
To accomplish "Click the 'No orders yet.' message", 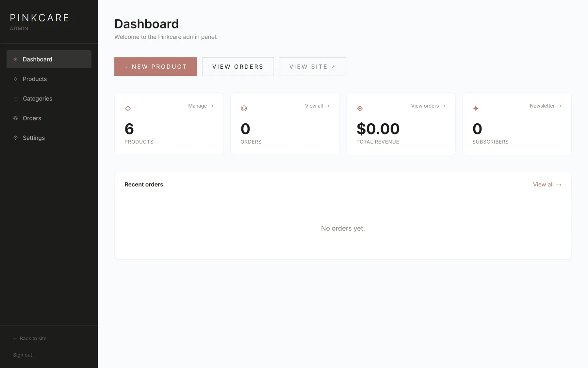I will pyautogui.click(x=343, y=228).
